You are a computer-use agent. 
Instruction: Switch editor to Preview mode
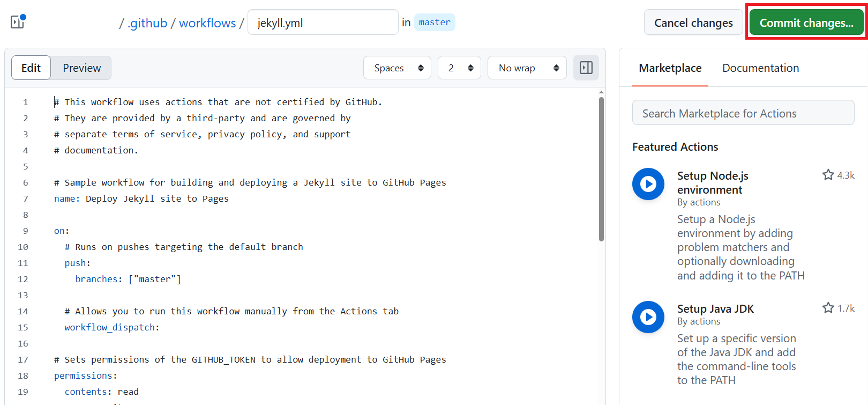tap(81, 68)
